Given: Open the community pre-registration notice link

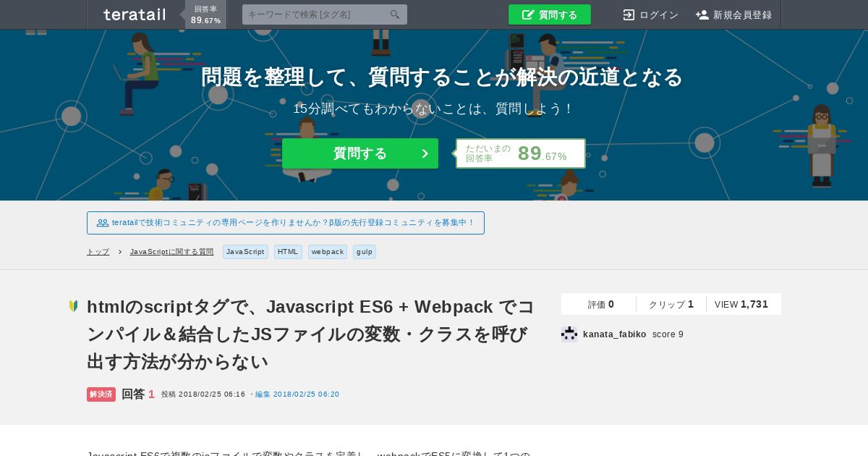Looking at the screenshot, I should point(286,223).
